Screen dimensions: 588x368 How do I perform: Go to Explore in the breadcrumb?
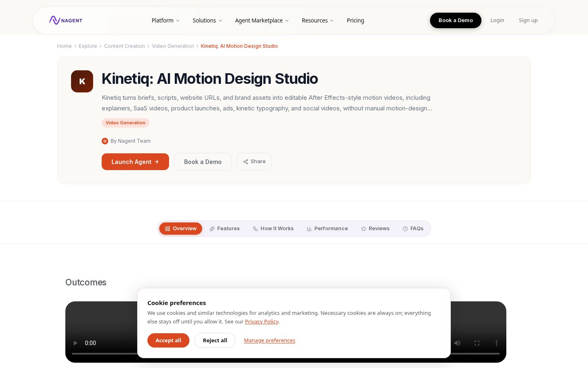pos(88,46)
